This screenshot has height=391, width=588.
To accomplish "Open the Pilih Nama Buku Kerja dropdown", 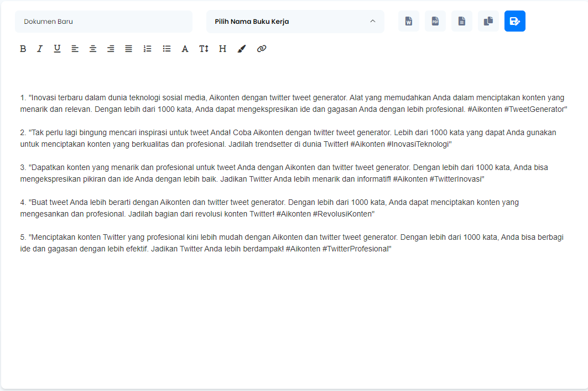I will click(x=295, y=22).
